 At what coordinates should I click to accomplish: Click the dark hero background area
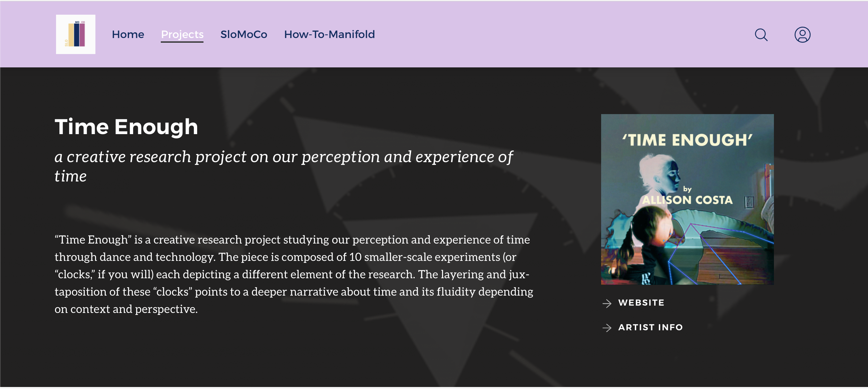point(337,357)
